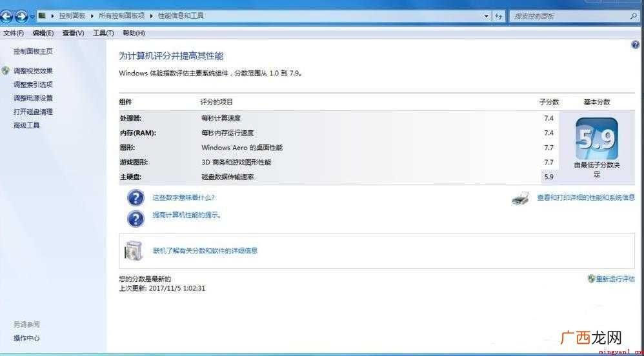Click question icon beside 这些数字意味着什么
Screen dimensions: 644x356
pyautogui.click(x=136, y=198)
